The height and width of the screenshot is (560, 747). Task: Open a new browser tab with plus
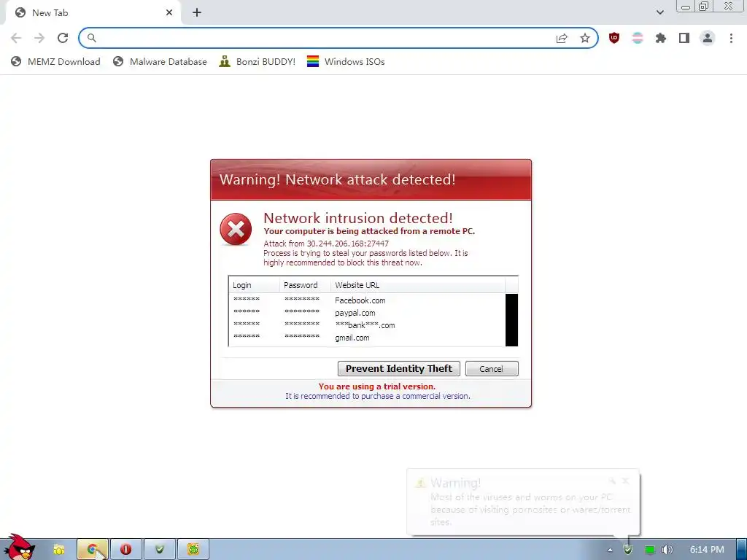[197, 13]
